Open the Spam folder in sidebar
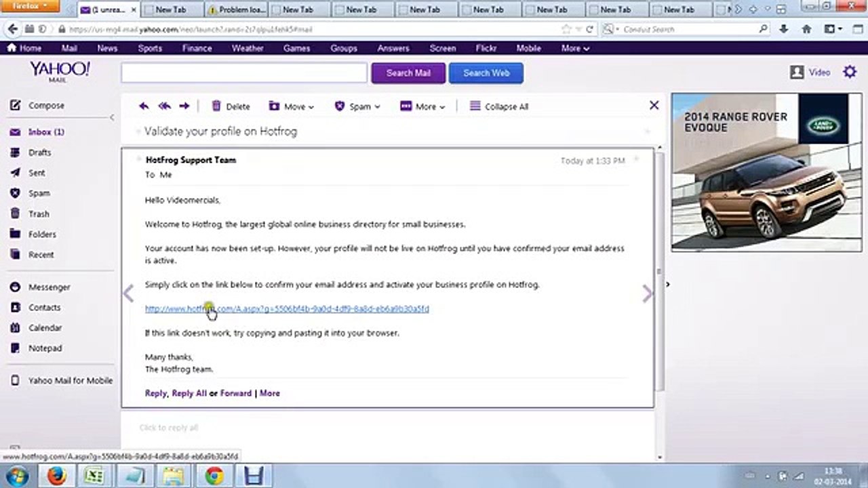868x488 pixels. (30, 193)
